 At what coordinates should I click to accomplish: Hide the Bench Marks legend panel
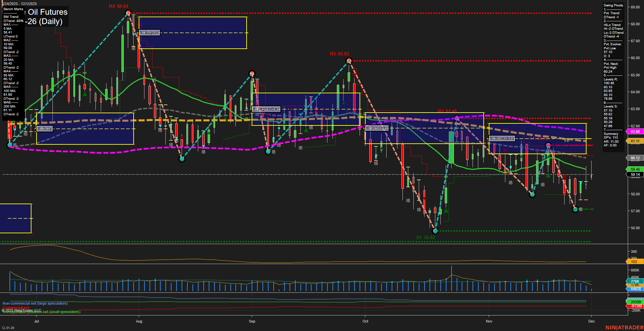[x=13, y=9]
